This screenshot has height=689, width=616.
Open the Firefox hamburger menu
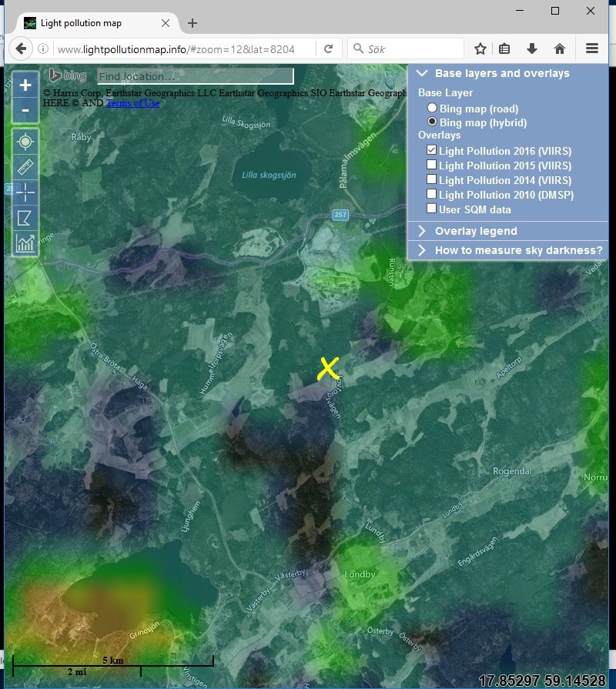click(x=591, y=48)
